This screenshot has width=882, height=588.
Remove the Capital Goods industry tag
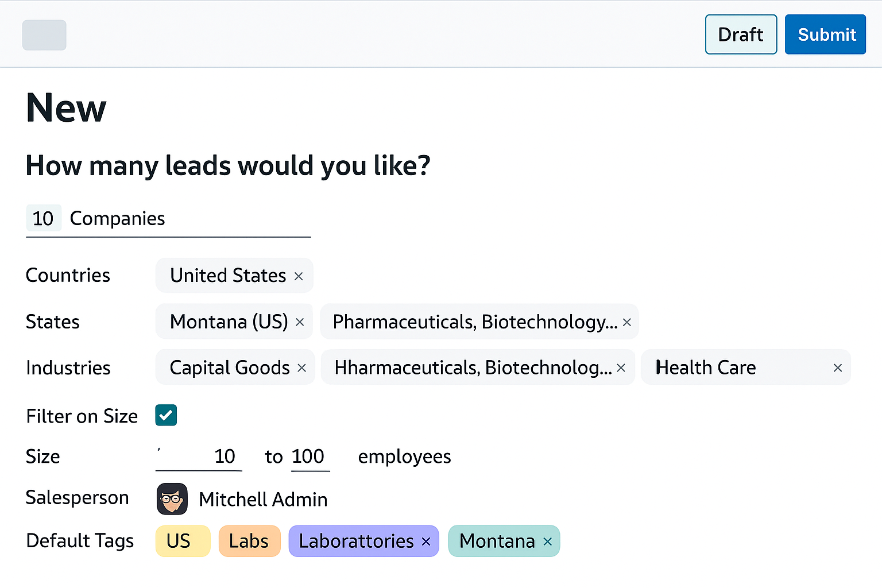pyautogui.click(x=302, y=368)
